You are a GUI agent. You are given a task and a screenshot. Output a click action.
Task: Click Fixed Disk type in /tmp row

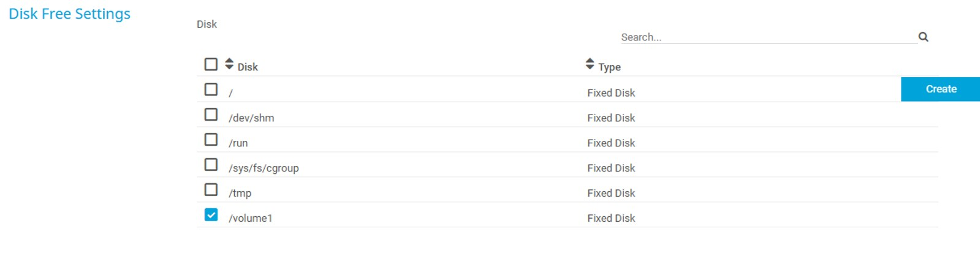(611, 193)
